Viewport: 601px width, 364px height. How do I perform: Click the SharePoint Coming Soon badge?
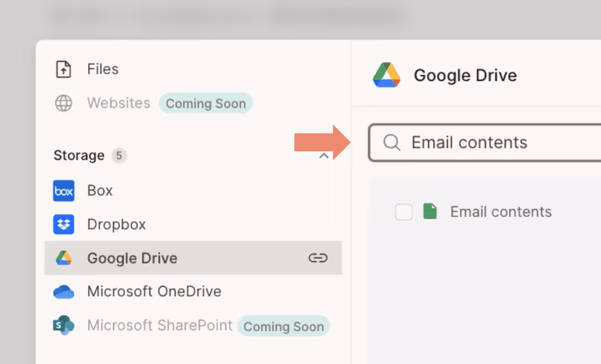pos(284,326)
